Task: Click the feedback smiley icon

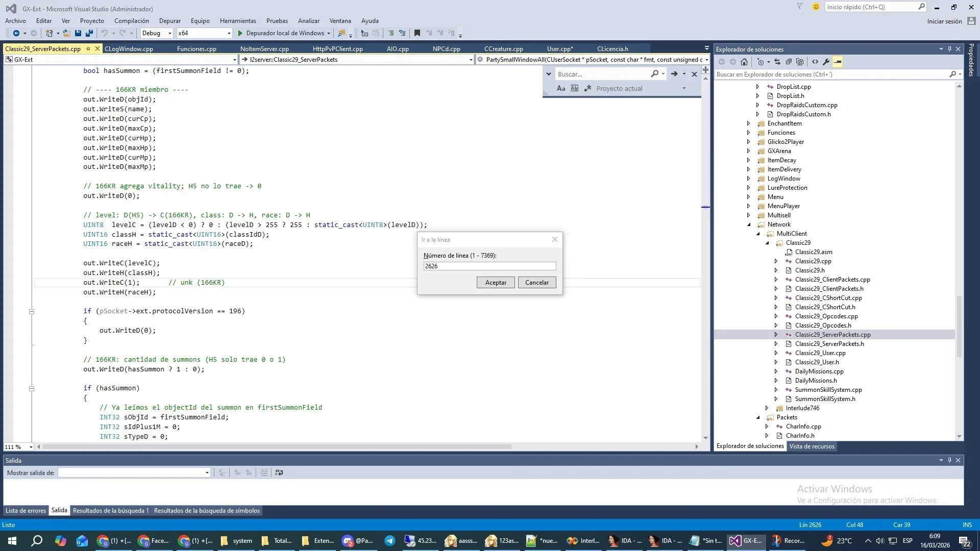Action: coord(816,7)
